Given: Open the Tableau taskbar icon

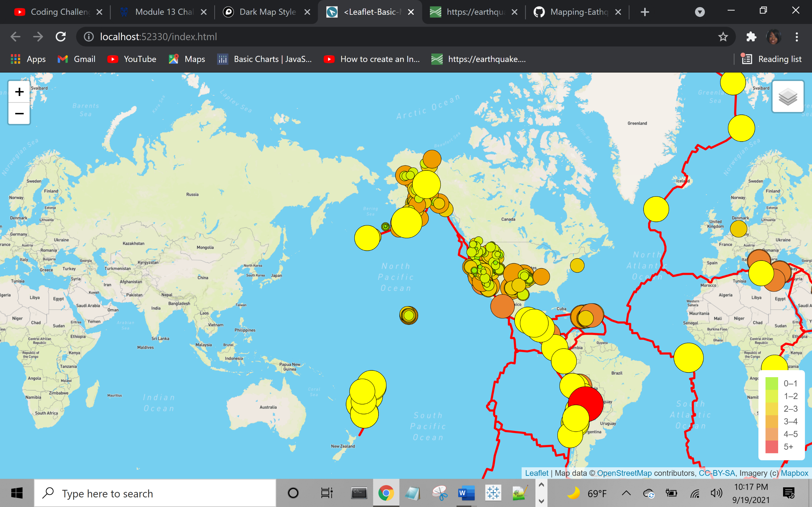Looking at the screenshot, I should [x=493, y=493].
